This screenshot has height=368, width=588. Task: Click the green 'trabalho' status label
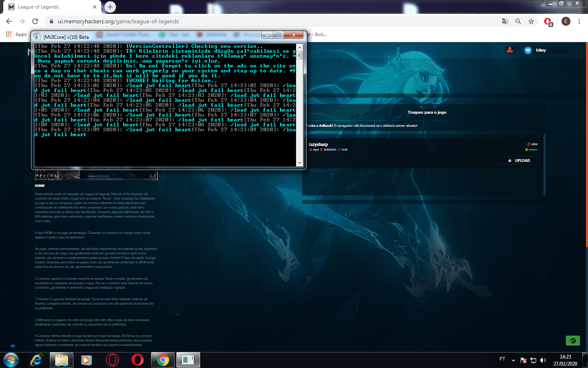(x=533, y=150)
